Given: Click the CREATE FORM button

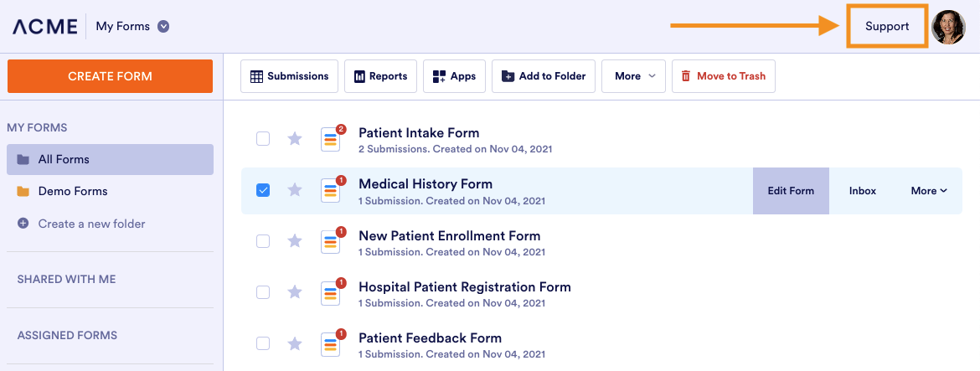Looking at the screenshot, I should coord(110,76).
